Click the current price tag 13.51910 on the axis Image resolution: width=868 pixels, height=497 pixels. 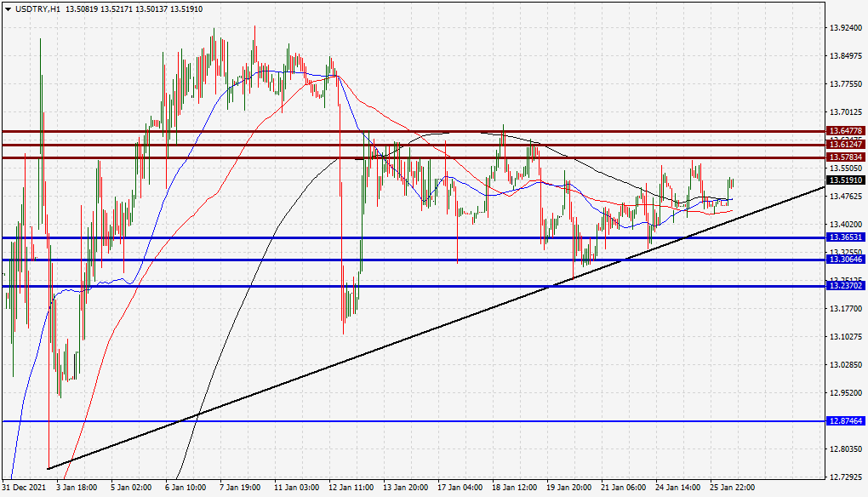tap(845, 180)
